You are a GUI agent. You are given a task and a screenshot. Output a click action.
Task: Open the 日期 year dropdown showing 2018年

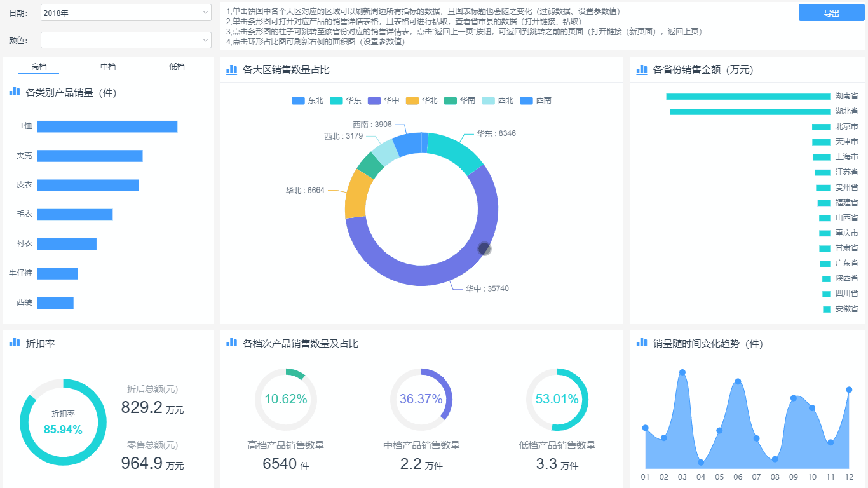(x=125, y=12)
